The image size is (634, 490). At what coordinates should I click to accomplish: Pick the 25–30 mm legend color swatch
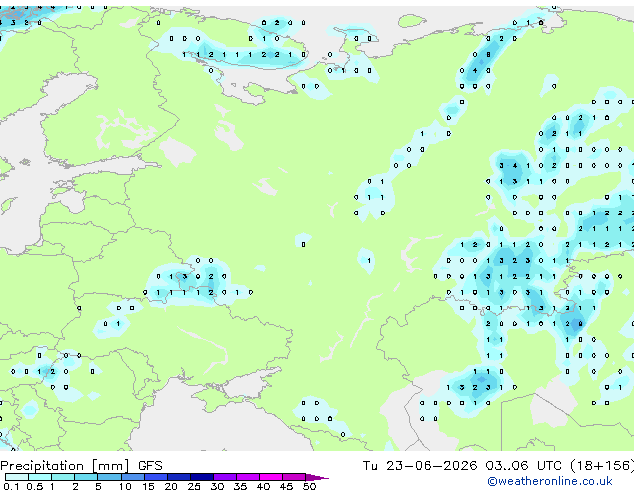[x=202, y=477]
